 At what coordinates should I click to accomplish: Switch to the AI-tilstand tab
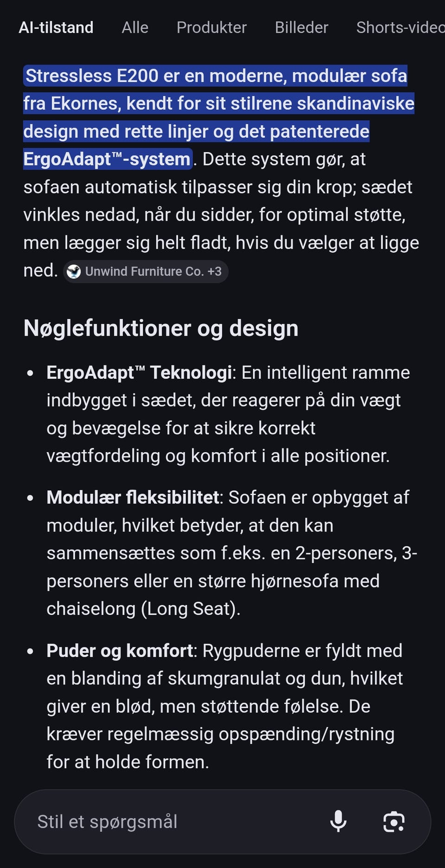click(56, 28)
